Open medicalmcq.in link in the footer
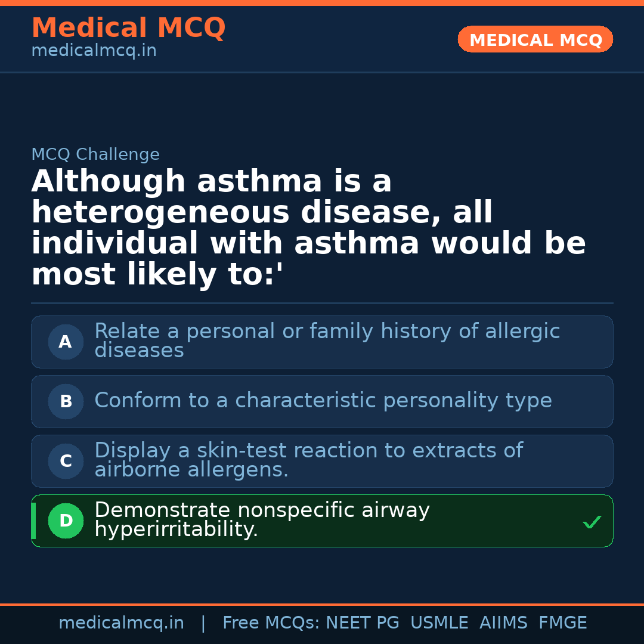This screenshot has height=644, width=644. (x=121, y=623)
